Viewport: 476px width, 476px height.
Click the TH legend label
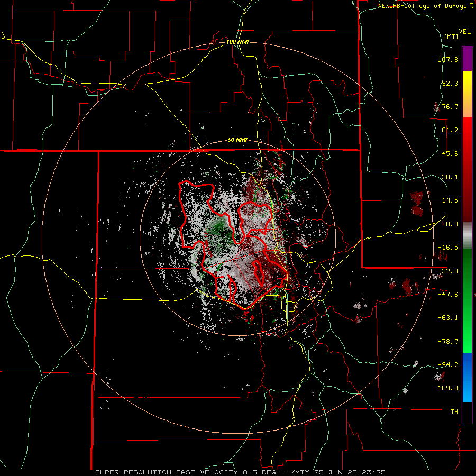454,412
